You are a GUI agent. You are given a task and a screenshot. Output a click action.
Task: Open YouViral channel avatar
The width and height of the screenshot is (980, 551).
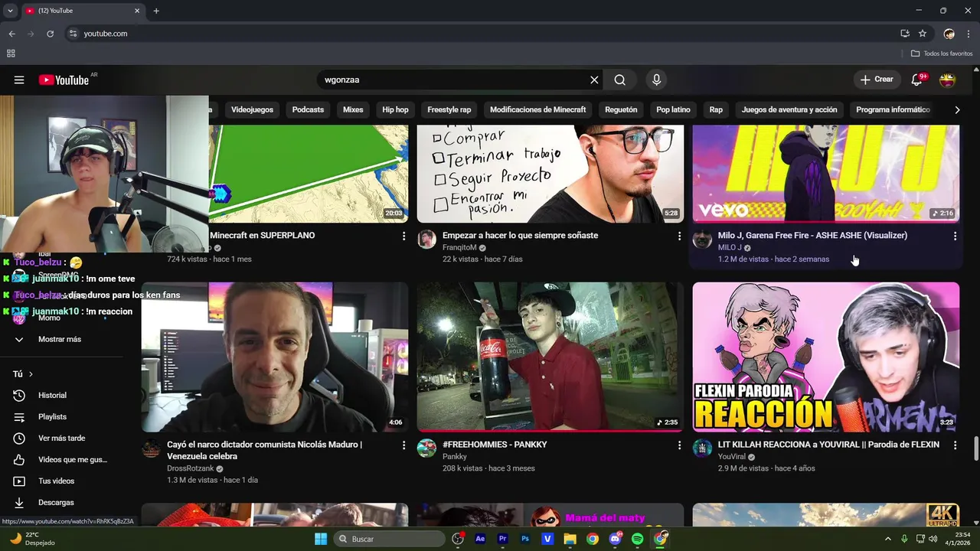tap(702, 448)
